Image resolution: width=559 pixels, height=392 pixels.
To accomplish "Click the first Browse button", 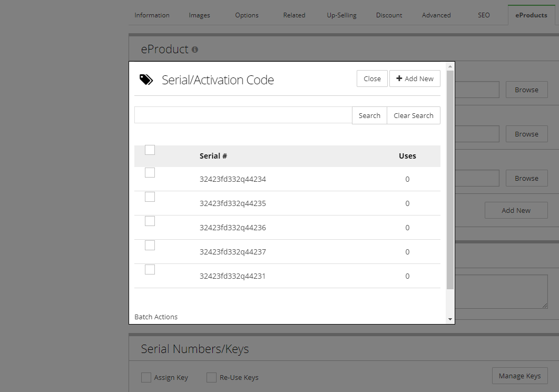I will 526,90.
